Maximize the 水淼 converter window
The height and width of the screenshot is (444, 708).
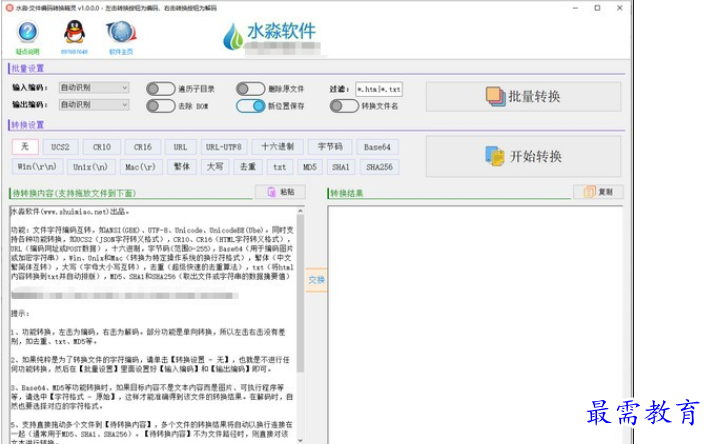[597, 8]
